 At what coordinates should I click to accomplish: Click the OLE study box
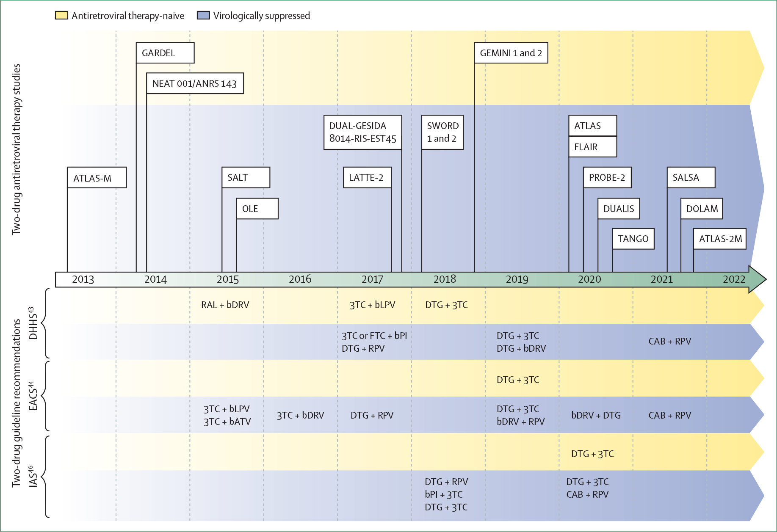[257, 209]
